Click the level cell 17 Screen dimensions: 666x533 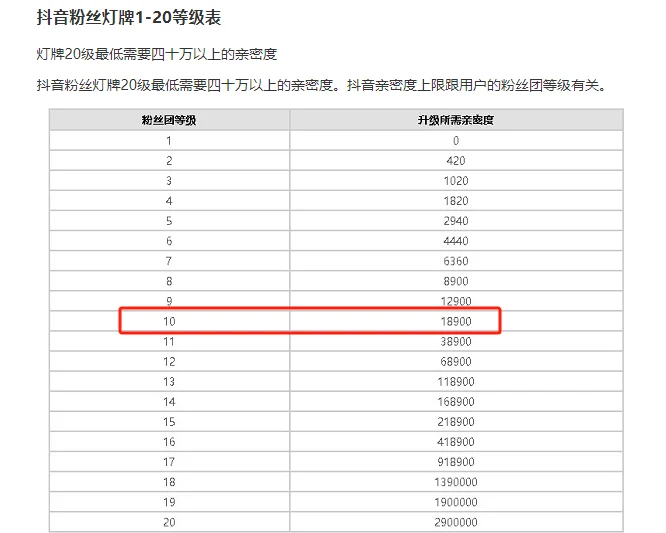[169, 462]
